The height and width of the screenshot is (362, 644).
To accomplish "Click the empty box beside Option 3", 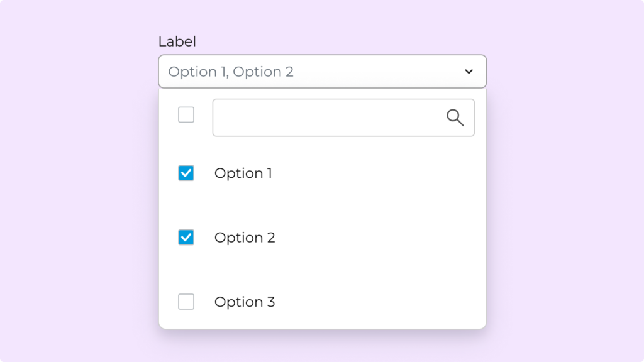I will pos(186,302).
